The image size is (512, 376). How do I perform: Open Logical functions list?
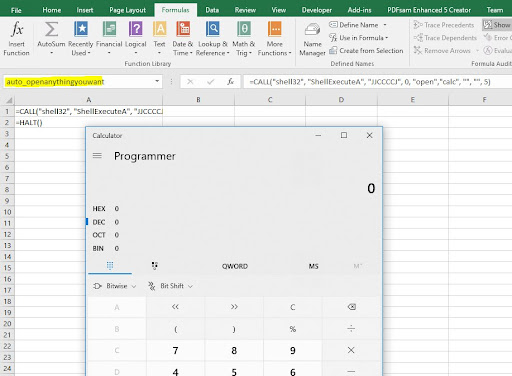point(136,38)
